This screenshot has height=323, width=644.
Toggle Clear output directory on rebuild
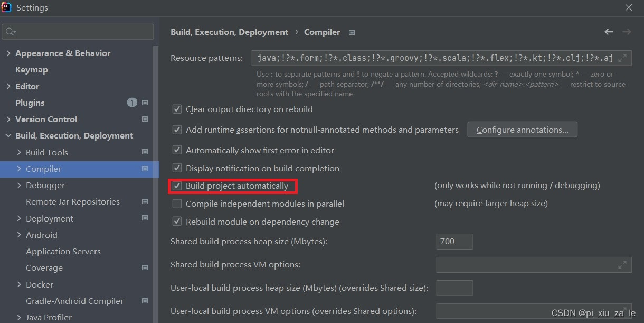[177, 109]
